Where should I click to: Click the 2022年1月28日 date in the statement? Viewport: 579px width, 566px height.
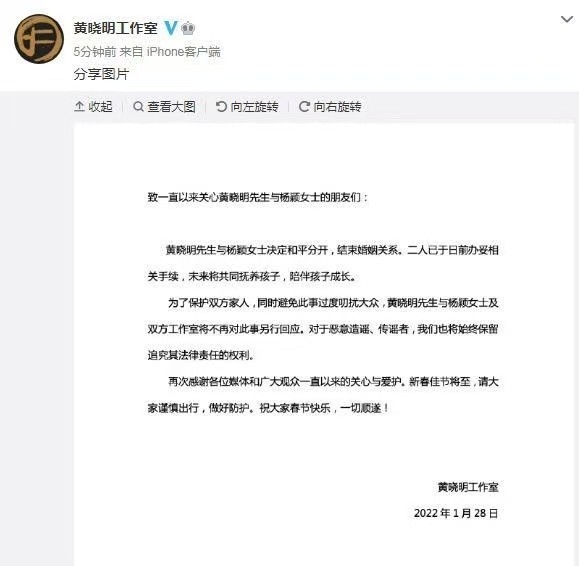[456, 513]
